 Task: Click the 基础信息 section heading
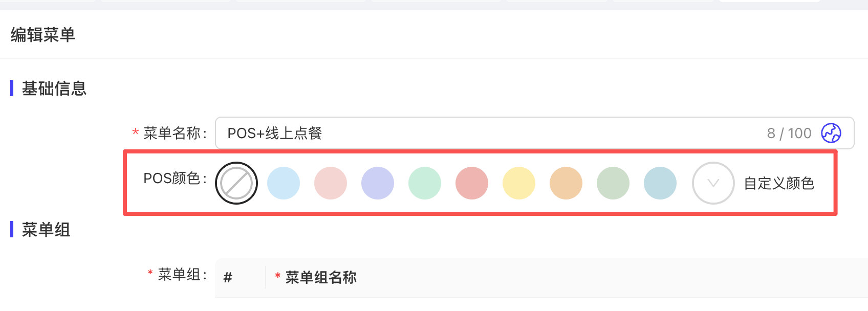click(x=54, y=88)
